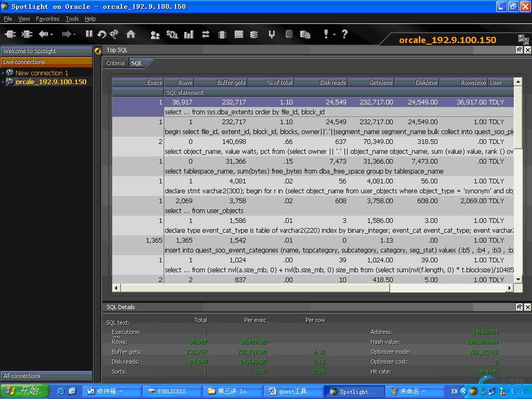Open All connections panel header
This screenshot has width=532, height=399.
[x=46, y=376]
